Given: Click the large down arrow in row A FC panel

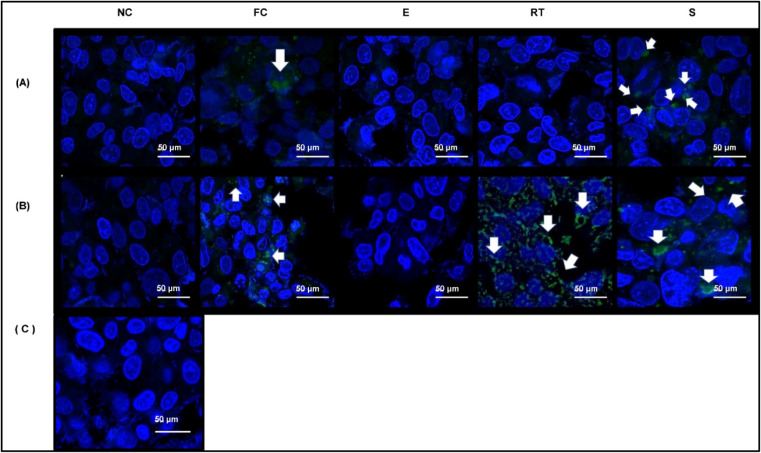Looking at the screenshot, I should (x=280, y=59).
